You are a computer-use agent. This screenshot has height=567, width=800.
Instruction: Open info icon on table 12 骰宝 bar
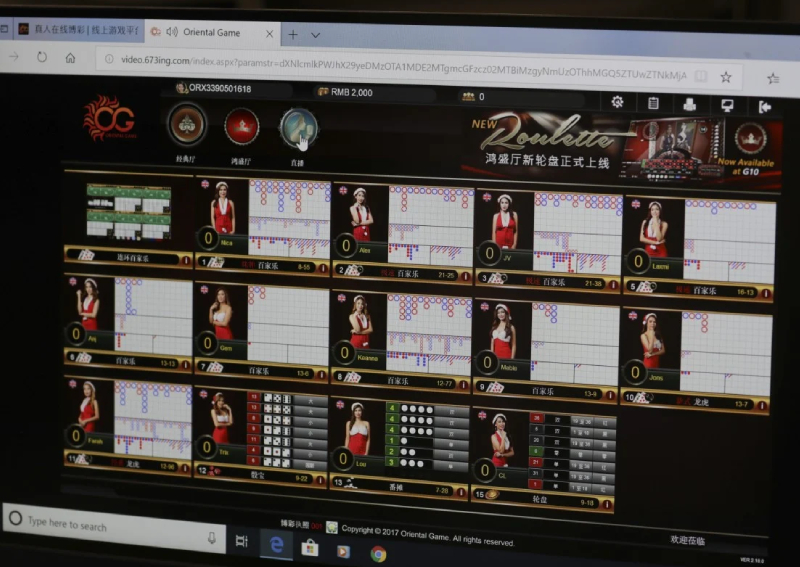pos(320,480)
